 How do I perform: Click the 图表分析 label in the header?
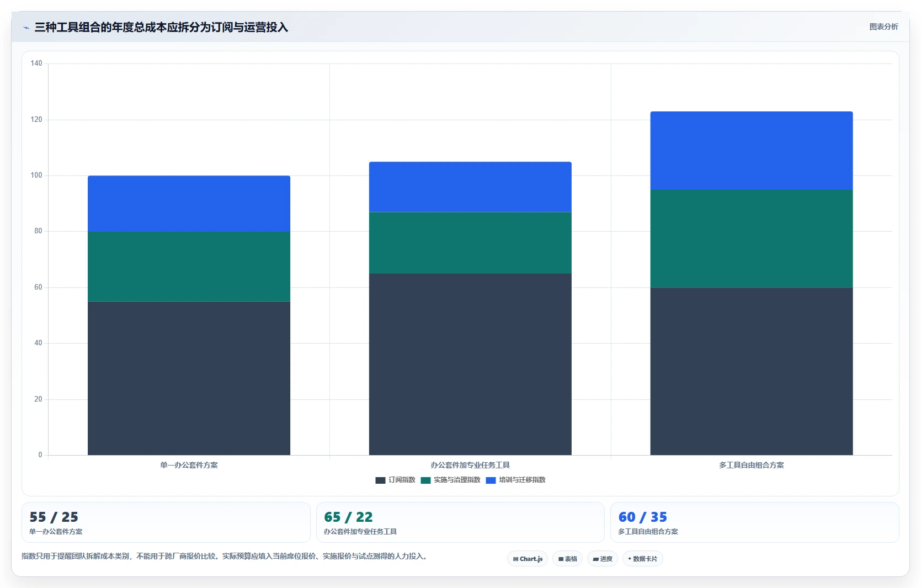[883, 26]
